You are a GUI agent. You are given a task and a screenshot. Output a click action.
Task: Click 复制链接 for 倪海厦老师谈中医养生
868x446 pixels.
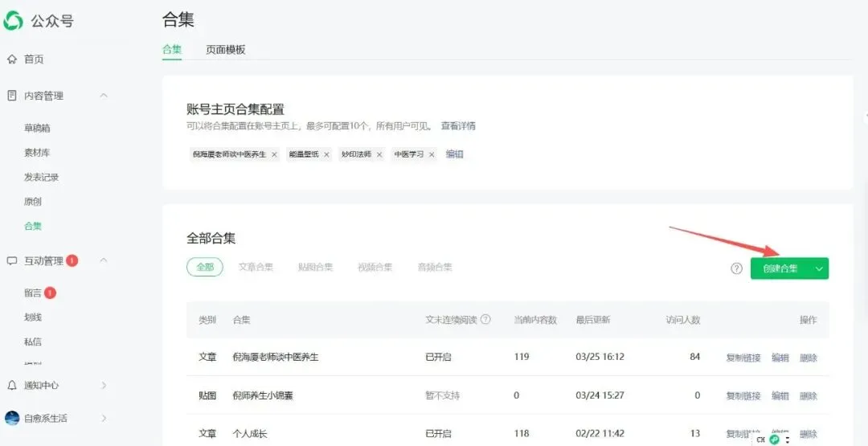pos(743,358)
